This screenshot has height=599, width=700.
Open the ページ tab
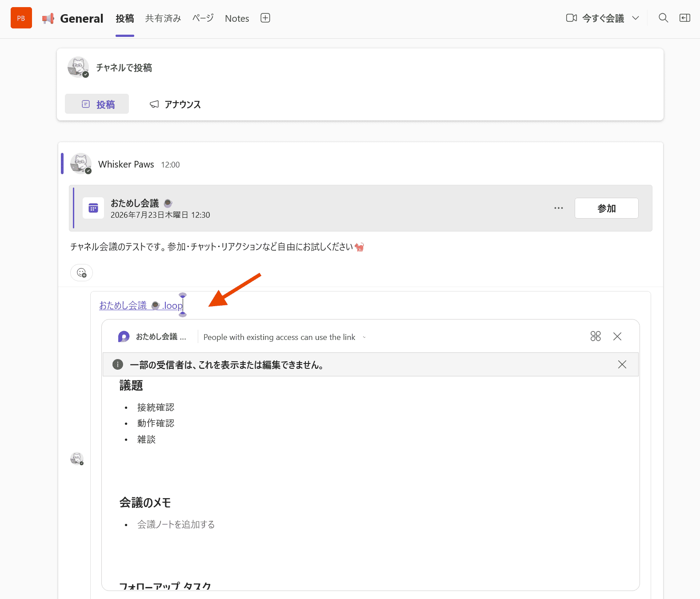click(203, 18)
